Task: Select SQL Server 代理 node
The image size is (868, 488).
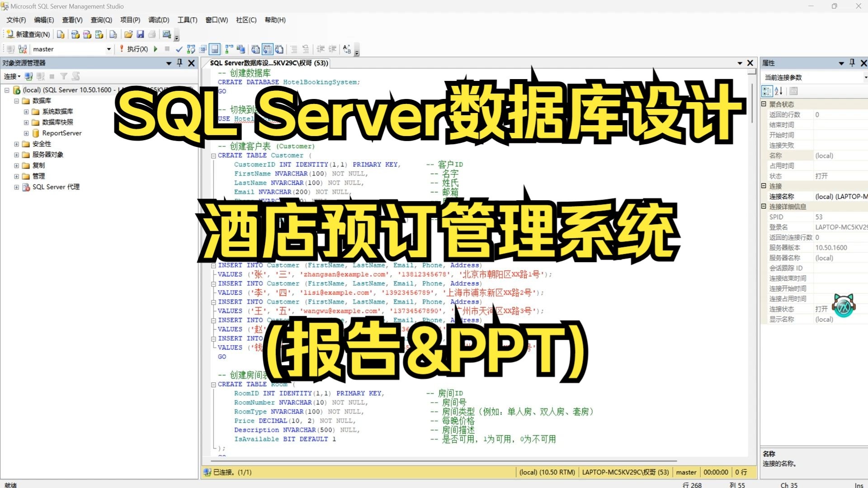Action: [56, 187]
